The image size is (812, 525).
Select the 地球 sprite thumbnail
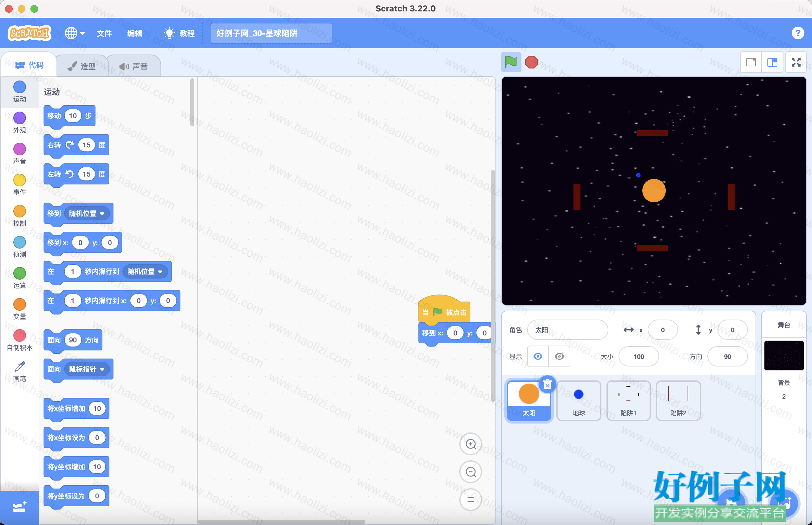579,401
